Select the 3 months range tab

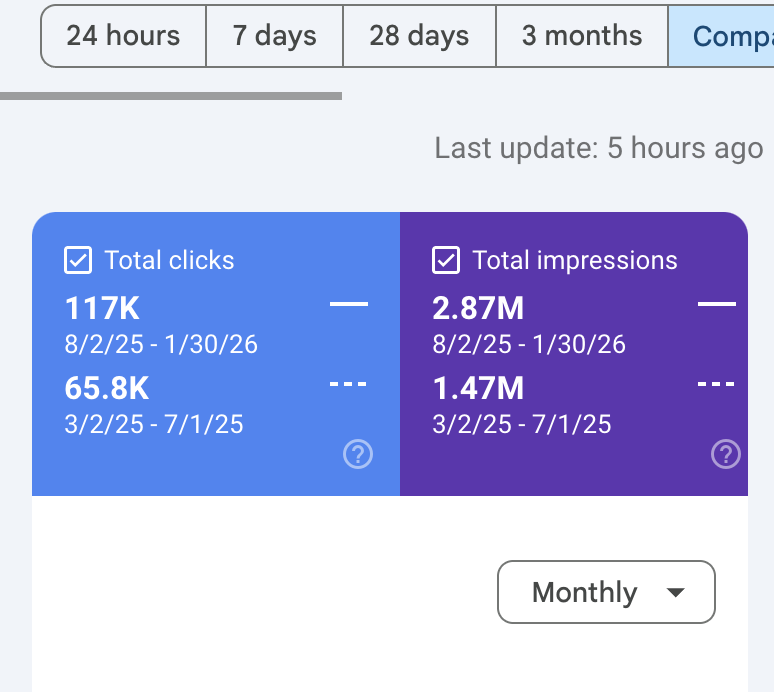pos(581,36)
